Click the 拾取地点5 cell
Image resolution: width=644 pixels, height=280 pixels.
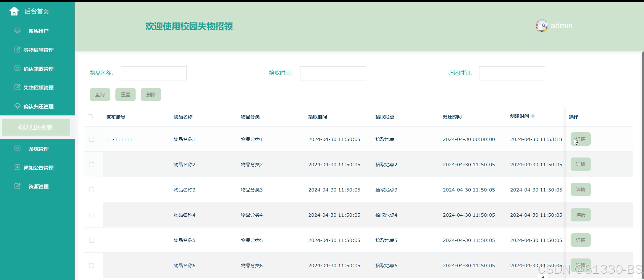pos(386,240)
